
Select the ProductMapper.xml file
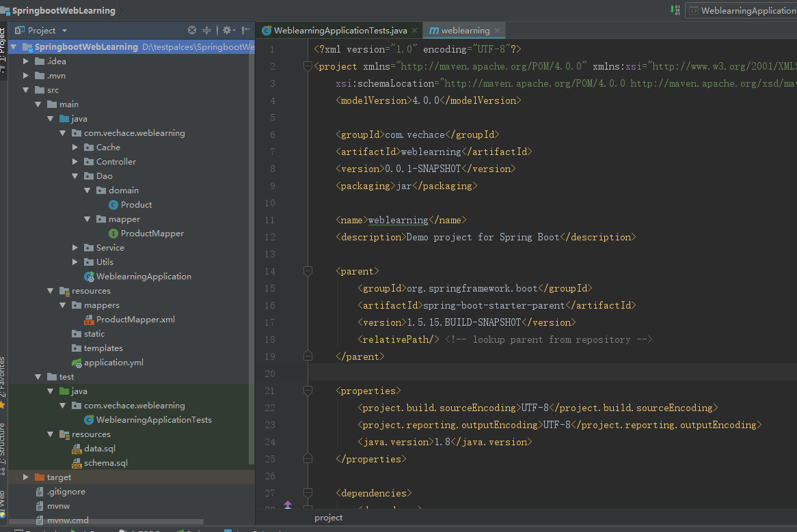pos(135,320)
